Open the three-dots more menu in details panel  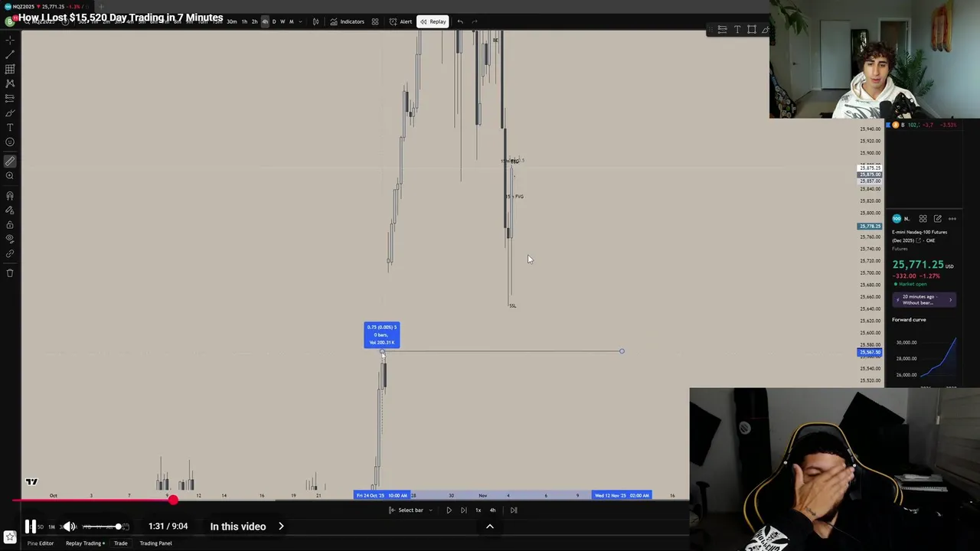point(952,219)
